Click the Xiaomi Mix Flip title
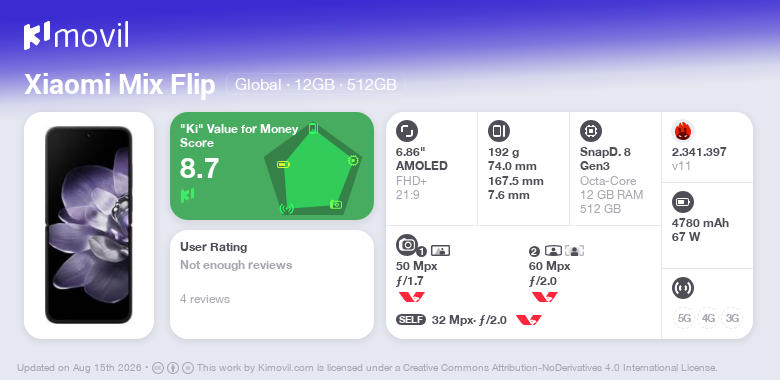 pos(120,85)
